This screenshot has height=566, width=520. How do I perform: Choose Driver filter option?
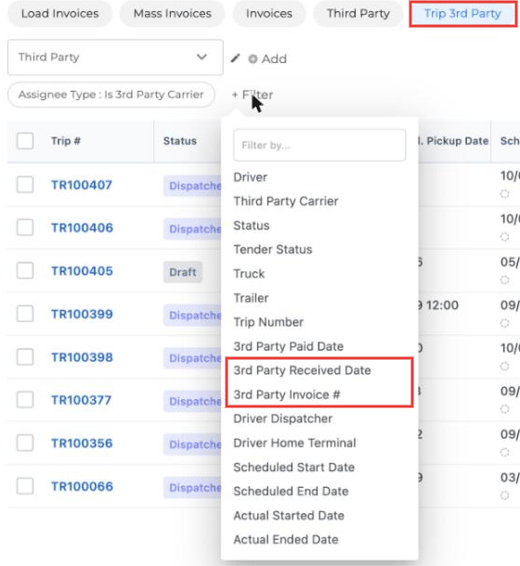point(250,177)
